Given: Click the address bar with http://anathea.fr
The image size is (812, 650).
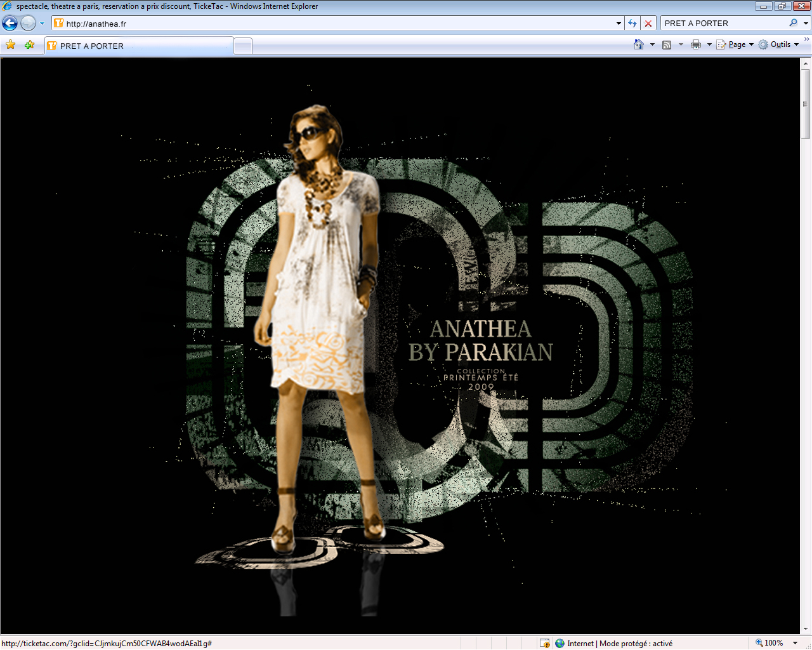Looking at the screenshot, I should [x=337, y=23].
